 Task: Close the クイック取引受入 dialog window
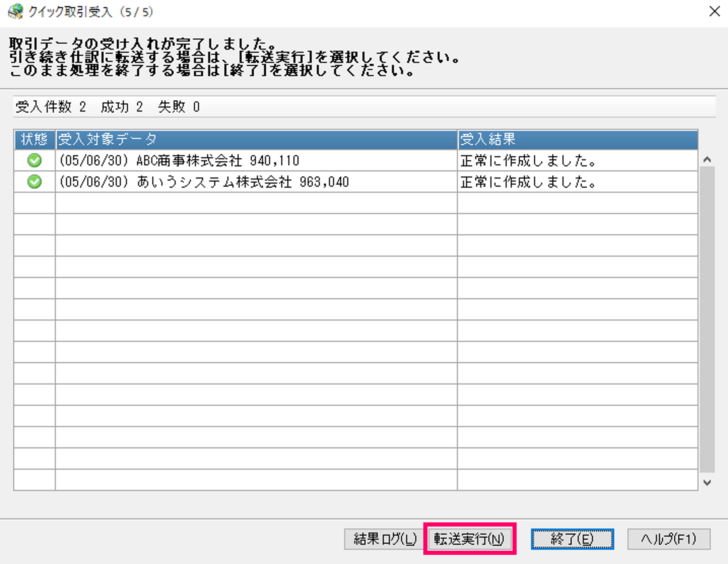(x=714, y=12)
